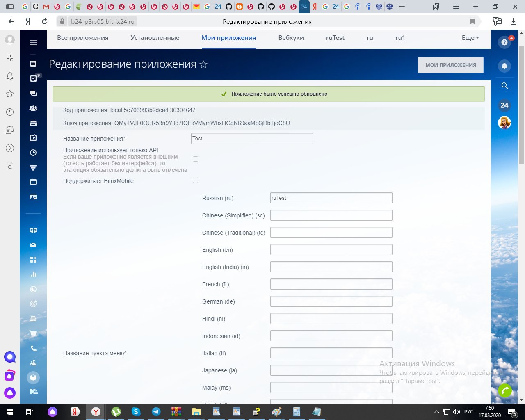Toggle 'Поддерживает BitrixMobile' checkbox
The image size is (525, 420).
195,180
